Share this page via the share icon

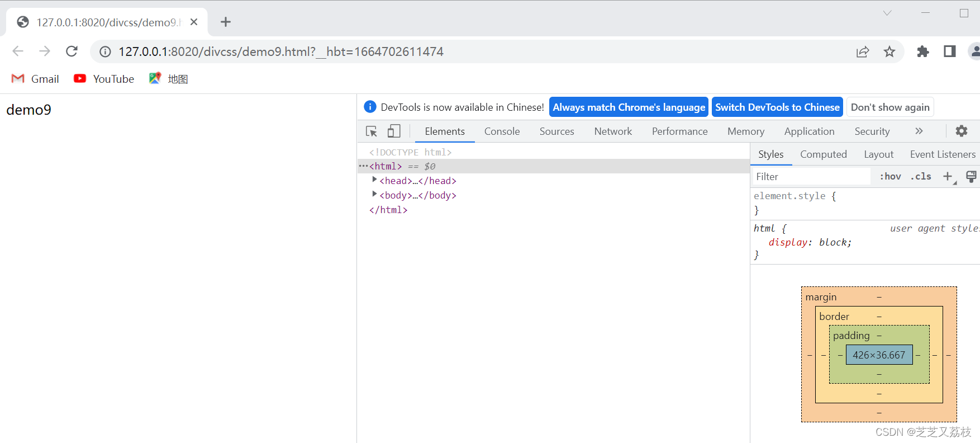pos(863,51)
